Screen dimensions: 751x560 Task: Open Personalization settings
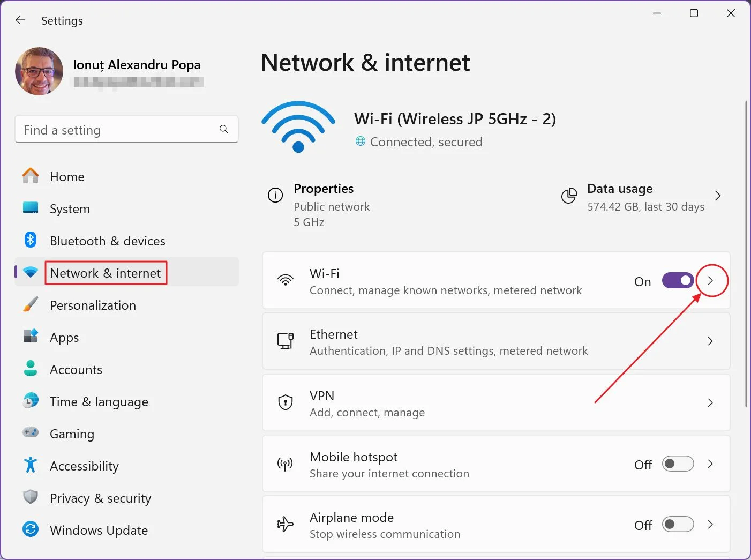[x=126, y=305]
